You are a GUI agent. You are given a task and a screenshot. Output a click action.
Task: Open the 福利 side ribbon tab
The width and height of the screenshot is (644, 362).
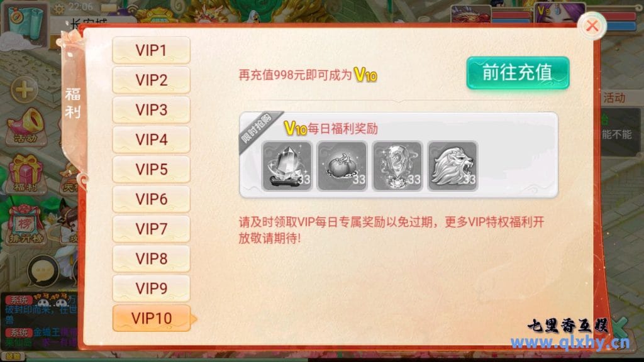pyautogui.click(x=73, y=102)
